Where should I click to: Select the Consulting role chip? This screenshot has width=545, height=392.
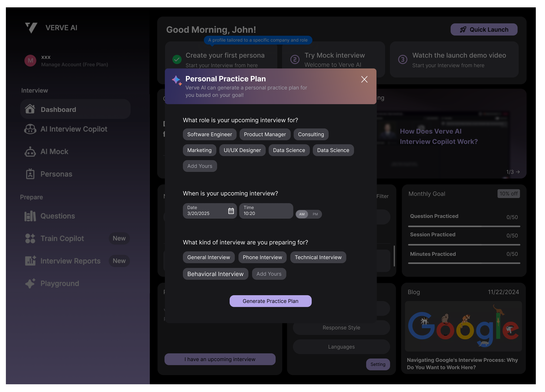[x=311, y=135]
